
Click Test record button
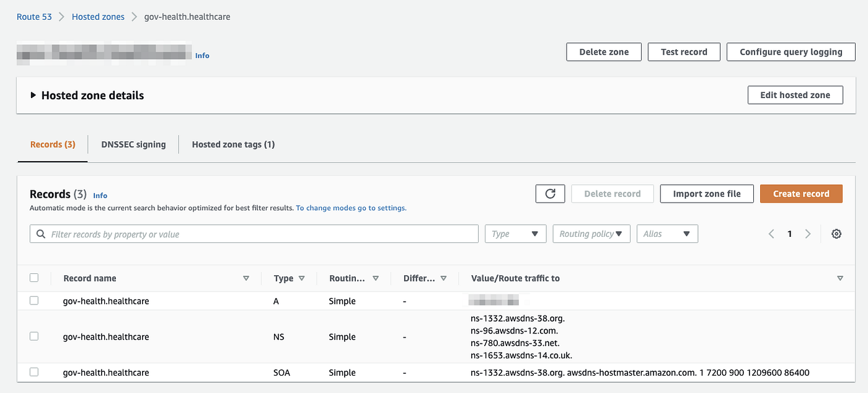click(x=684, y=52)
